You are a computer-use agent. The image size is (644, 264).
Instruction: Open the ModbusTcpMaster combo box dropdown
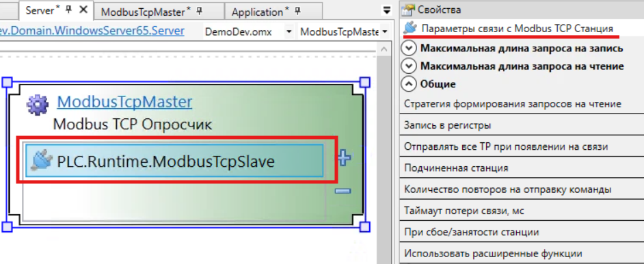385,31
